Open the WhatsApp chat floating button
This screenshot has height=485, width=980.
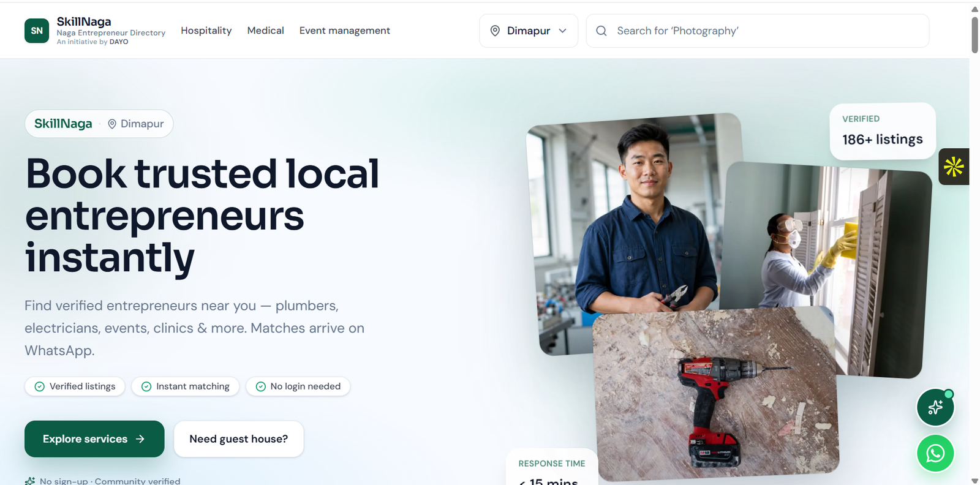click(935, 453)
